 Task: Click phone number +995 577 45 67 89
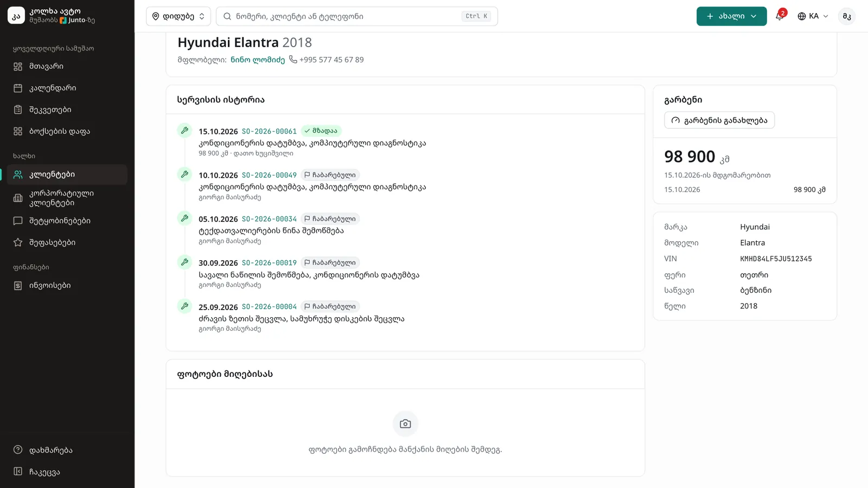coord(331,60)
